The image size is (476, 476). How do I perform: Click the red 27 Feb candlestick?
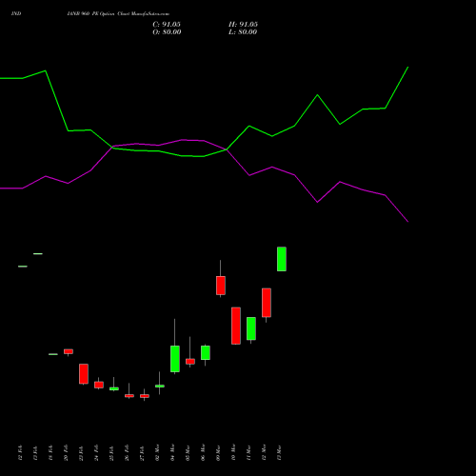tap(145, 396)
